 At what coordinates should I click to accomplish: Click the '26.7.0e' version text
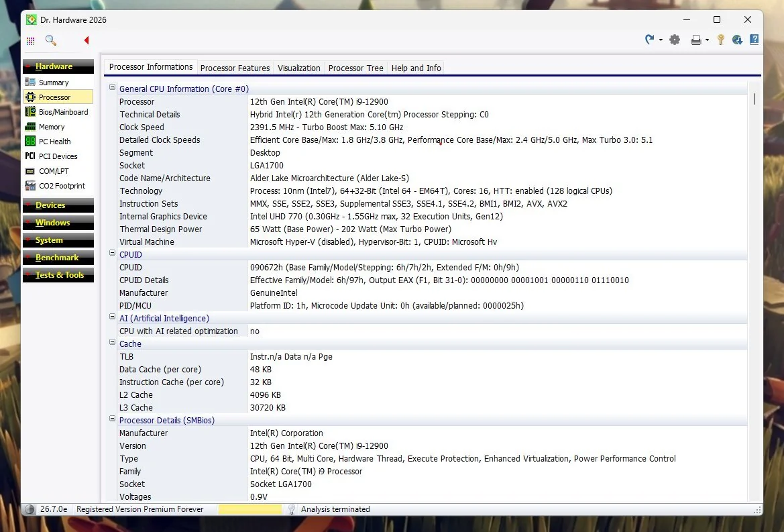click(x=54, y=509)
